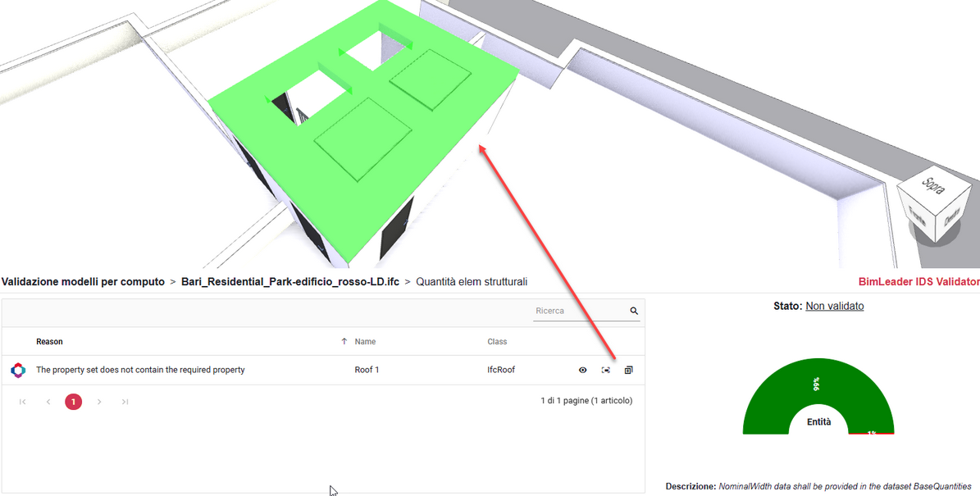Click the Ricerca search field
This screenshot has height=496, width=980.
pos(579,312)
